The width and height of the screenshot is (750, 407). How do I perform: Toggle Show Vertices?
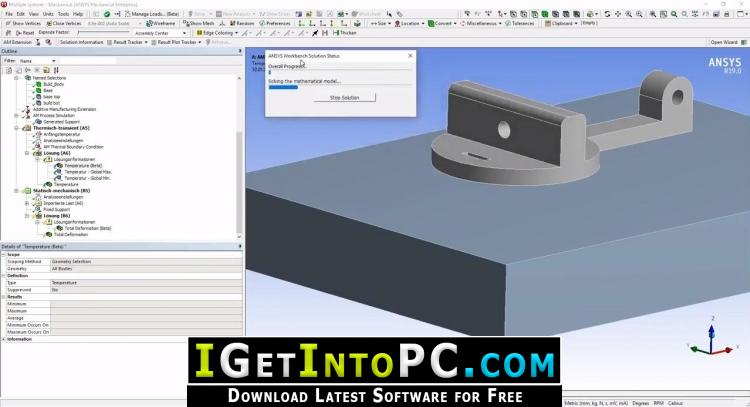23,23
